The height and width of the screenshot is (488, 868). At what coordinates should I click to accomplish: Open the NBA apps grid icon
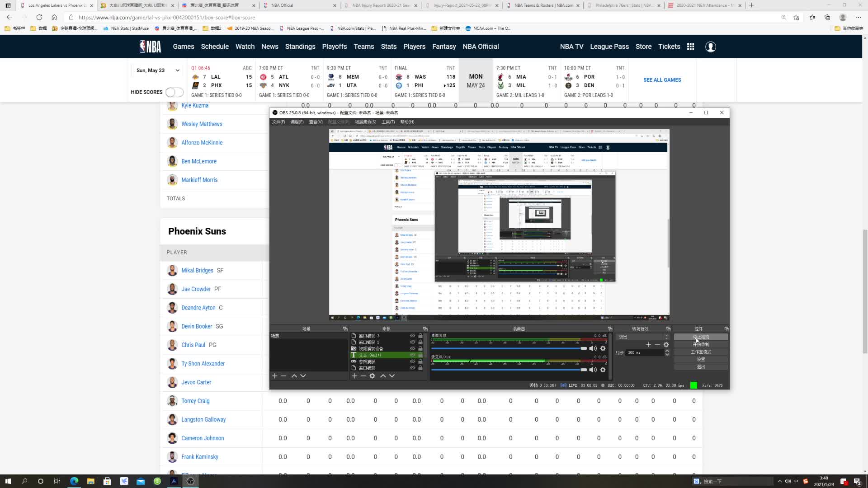[x=690, y=47]
